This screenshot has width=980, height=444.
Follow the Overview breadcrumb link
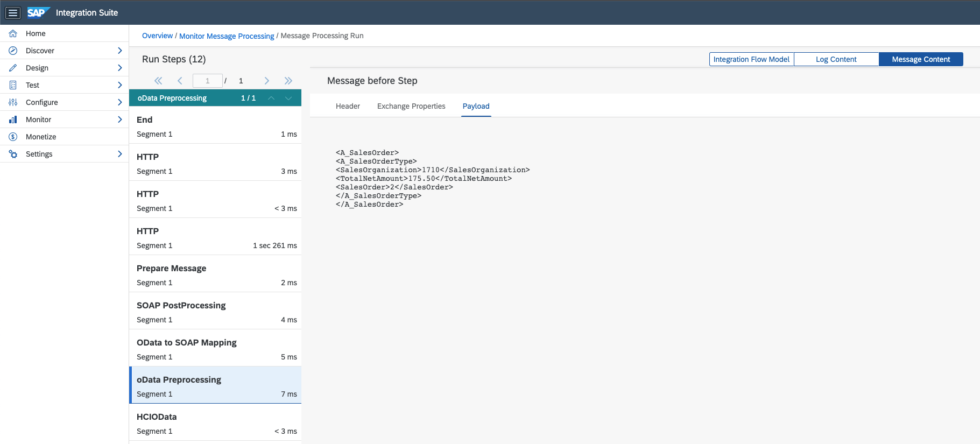157,36
